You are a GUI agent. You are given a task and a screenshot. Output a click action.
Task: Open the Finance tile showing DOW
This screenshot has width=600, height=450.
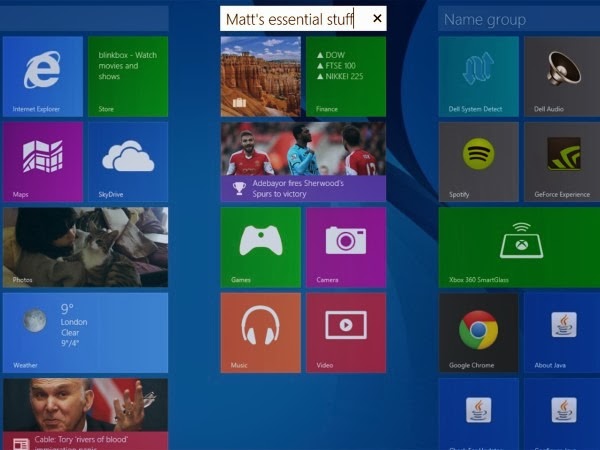346,77
